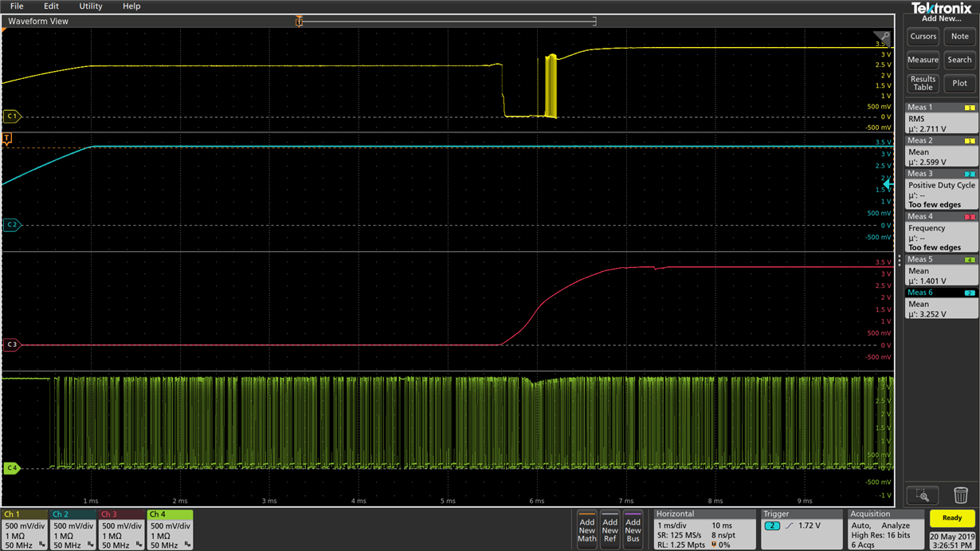Image resolution: width=980 pixels, height=551 pixels.
Task: Click the yellow Meas 1 RMS badge
Action: pyautogui.click(x=941, y=118)
